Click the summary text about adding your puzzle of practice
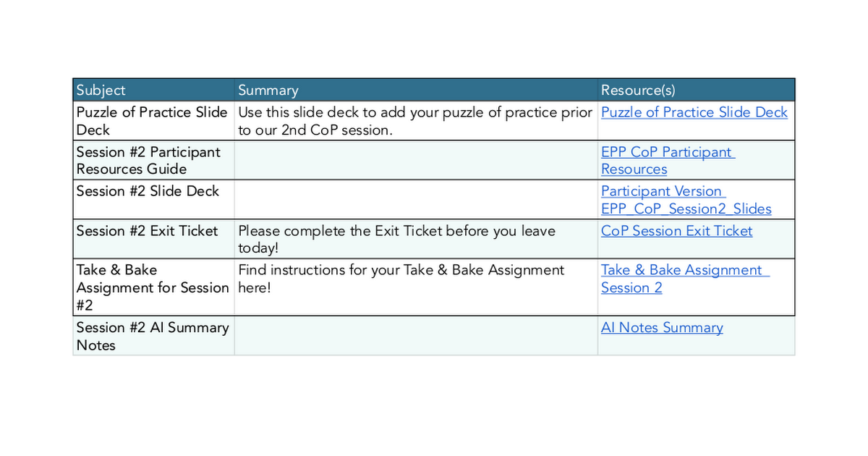The height and width of the screenshot is (456, 868). point(414,121)
